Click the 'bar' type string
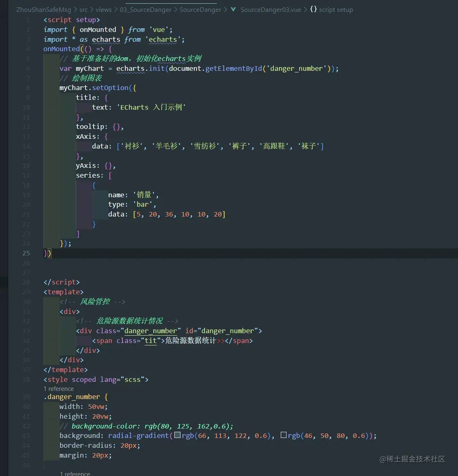The image size is (458, 476). pos(142,205)
